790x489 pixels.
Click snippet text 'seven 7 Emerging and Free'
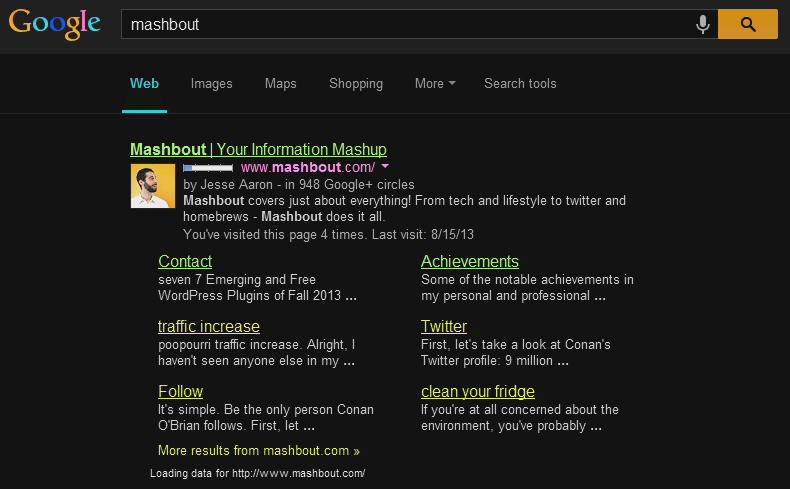pyautogui.click(x=237, y=280)
